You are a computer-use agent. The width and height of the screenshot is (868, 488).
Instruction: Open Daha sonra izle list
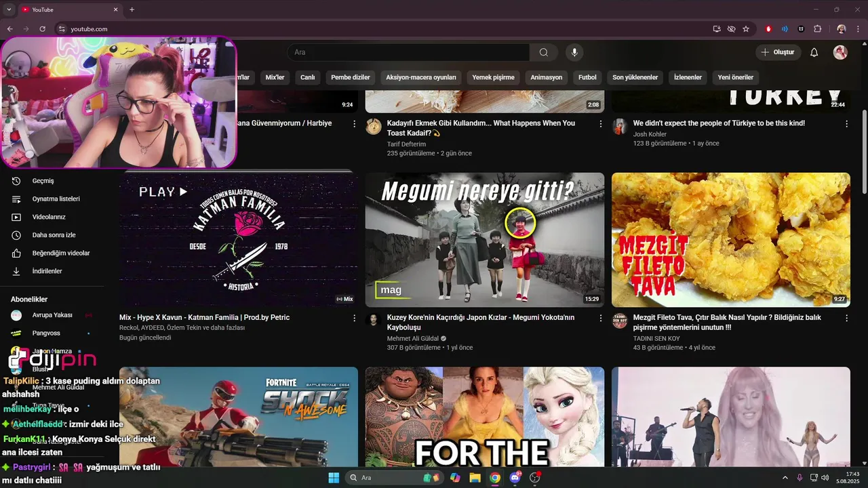[53, 235]
